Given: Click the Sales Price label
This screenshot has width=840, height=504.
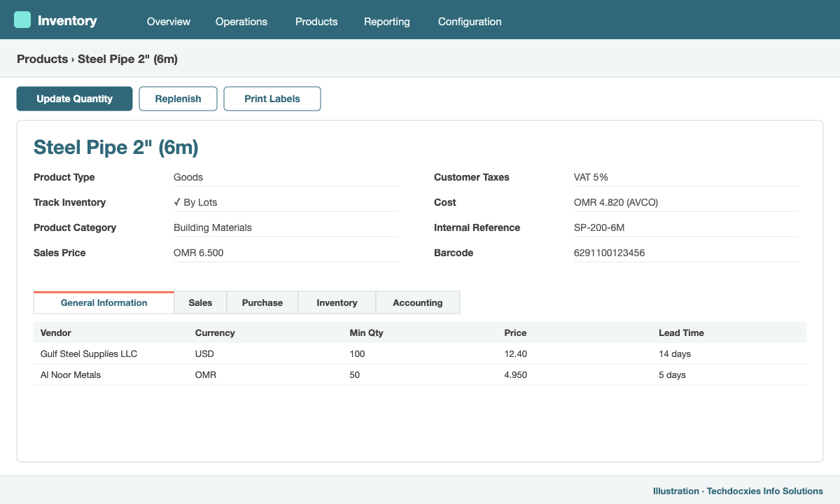Looking at the screenshot, I should [x=59, y=253].
